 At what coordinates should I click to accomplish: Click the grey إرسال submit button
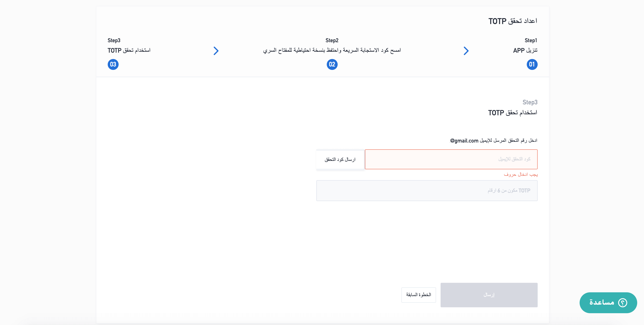[x=489, y=295]
